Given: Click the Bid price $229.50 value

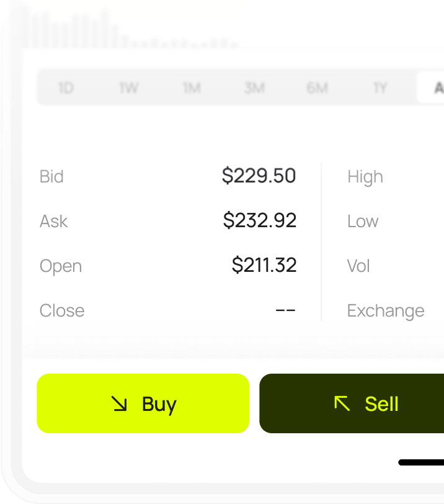Looking at the screenshot, I should tap(259, 176).
